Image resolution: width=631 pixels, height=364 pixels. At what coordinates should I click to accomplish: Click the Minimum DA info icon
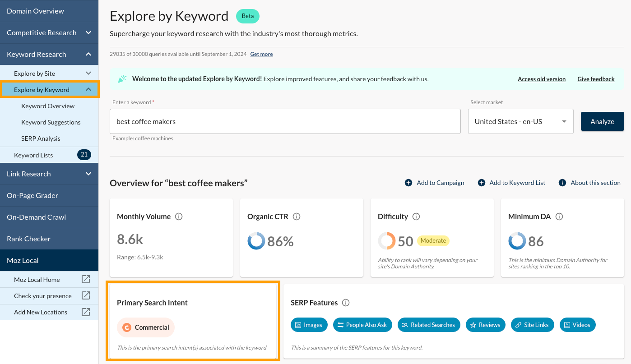tap(559, 217)
